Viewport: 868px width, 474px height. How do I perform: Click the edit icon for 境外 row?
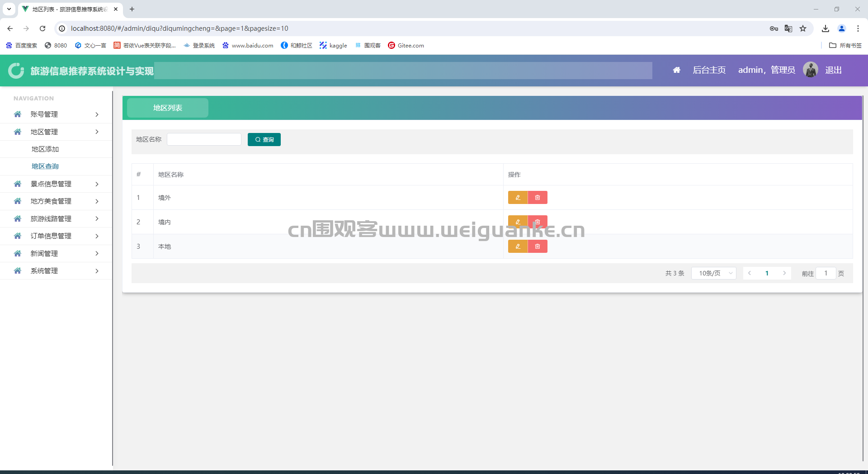pos(518,198)
